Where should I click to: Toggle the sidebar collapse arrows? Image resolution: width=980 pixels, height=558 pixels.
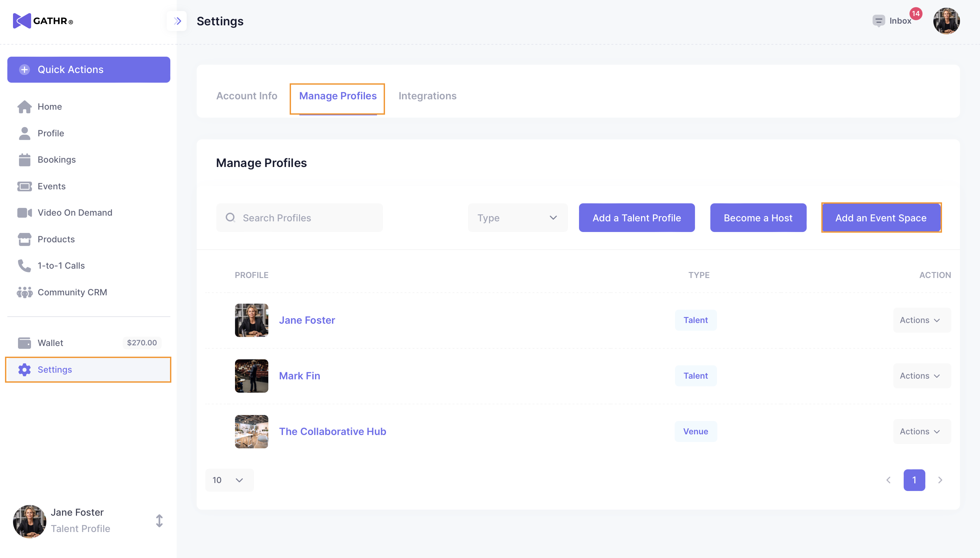click(177, 21)
